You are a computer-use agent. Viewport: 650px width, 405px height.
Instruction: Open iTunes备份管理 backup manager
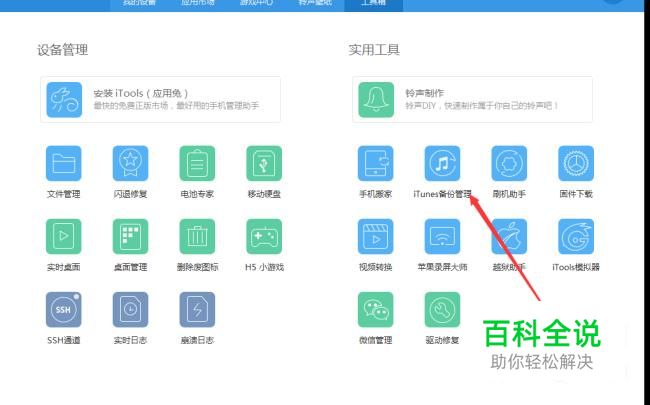(442, 163)
